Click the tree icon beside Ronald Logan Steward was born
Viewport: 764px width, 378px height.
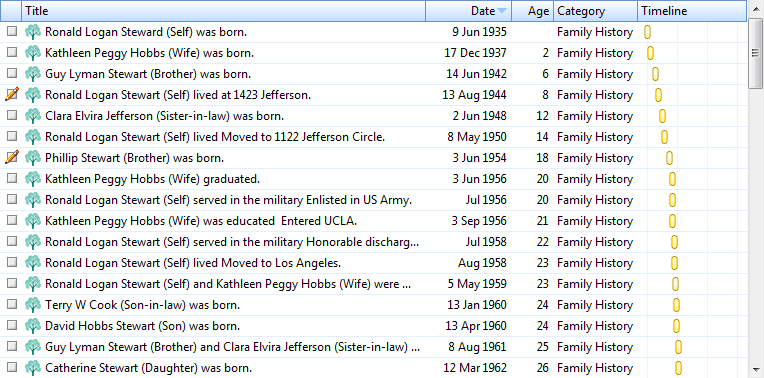[x=33, y=32]
